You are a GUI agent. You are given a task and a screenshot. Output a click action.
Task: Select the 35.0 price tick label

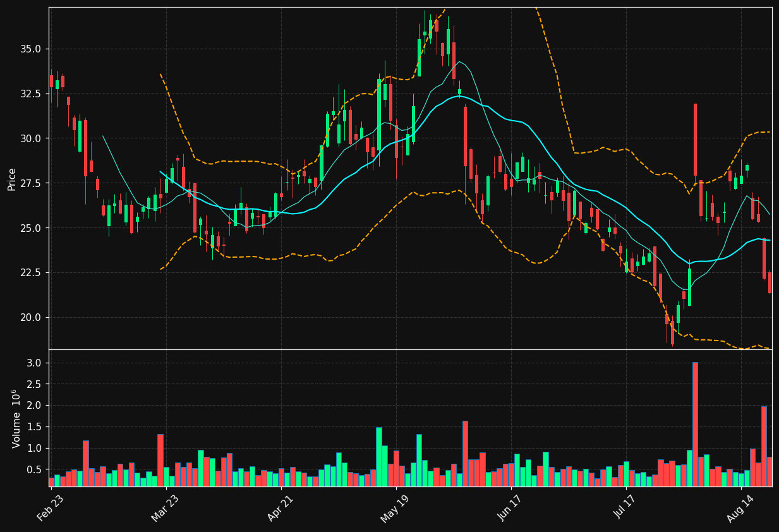[31, 49]
